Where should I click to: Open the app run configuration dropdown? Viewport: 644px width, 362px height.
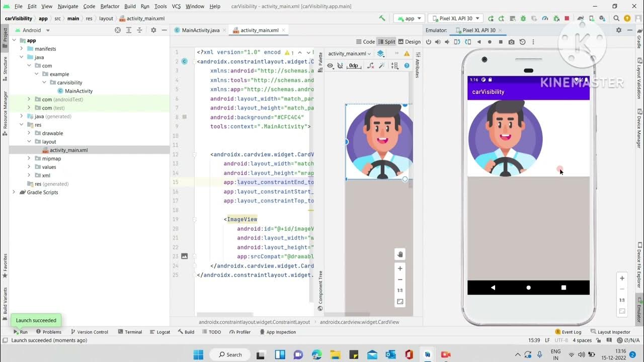[409, 18]
